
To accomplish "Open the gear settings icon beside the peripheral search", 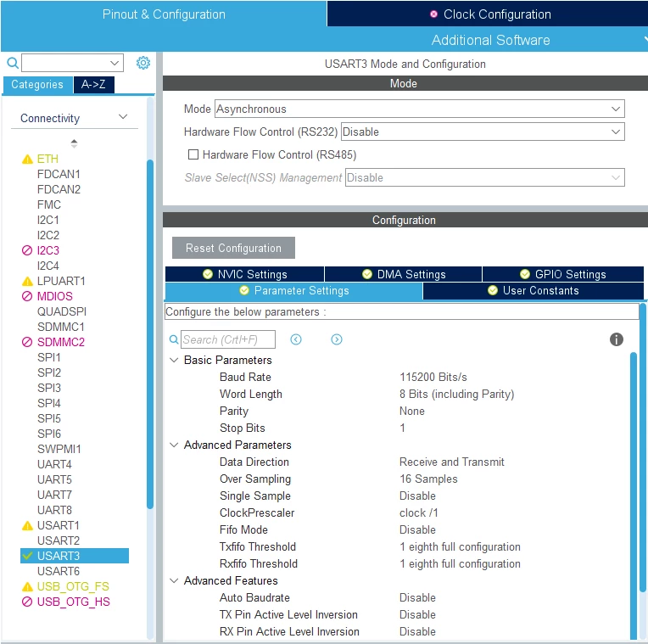I will [143, 63].
